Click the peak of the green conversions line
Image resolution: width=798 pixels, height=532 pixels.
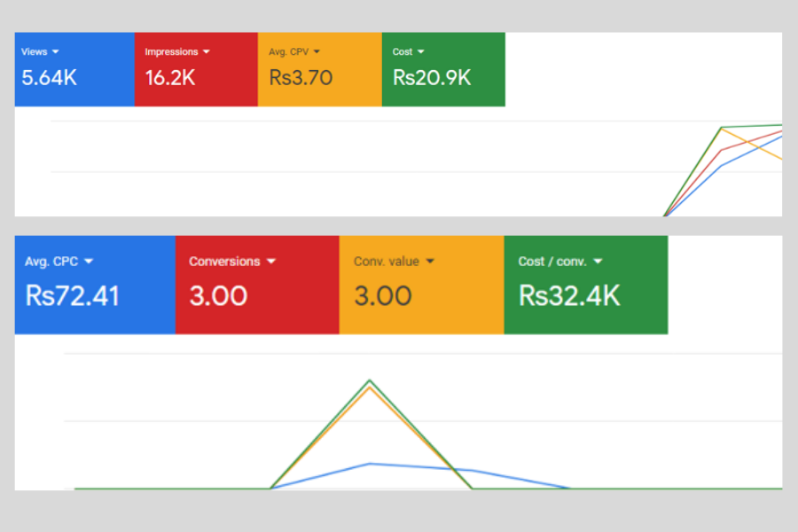[370, 379]
